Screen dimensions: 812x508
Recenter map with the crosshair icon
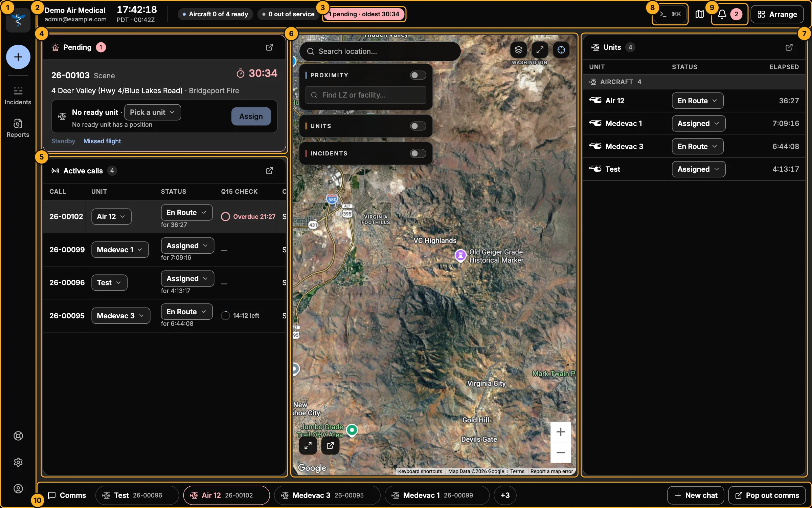[561, 50]
